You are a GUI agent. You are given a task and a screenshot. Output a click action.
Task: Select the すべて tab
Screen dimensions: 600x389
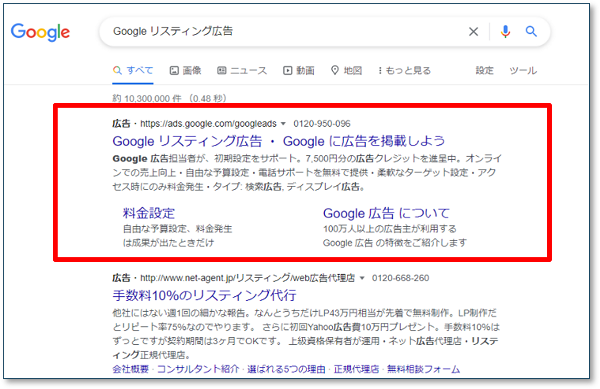(133, 70)
